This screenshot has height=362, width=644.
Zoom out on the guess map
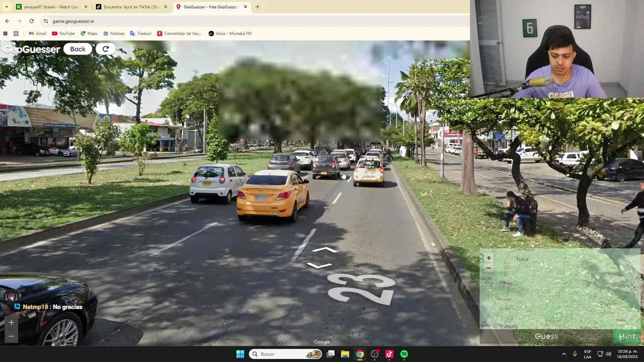pyautogui.click(x=489, y=268)
